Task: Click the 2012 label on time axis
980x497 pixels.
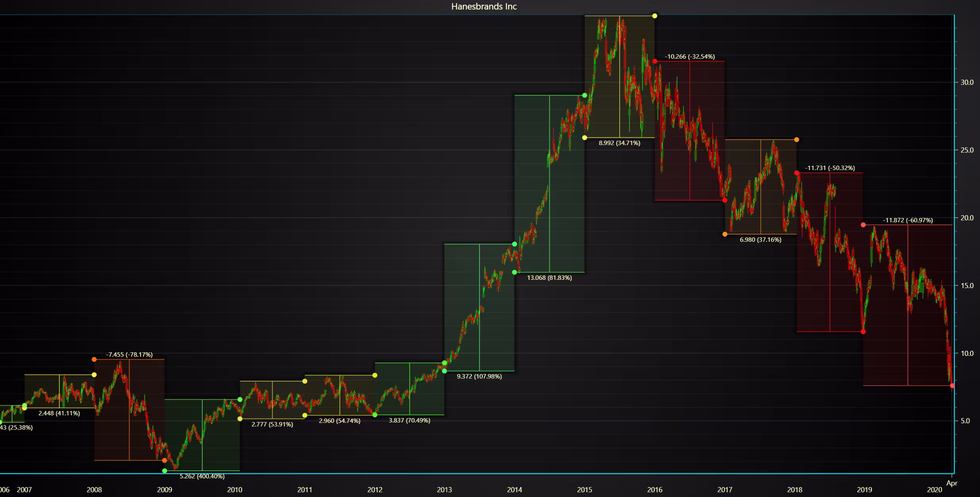Action: [x=375, y=490]
